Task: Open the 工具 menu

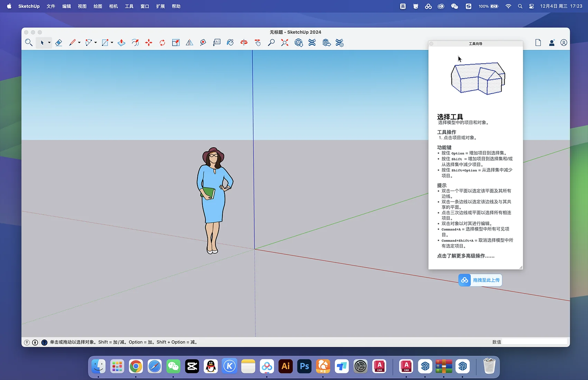Action: click(129, 6)
